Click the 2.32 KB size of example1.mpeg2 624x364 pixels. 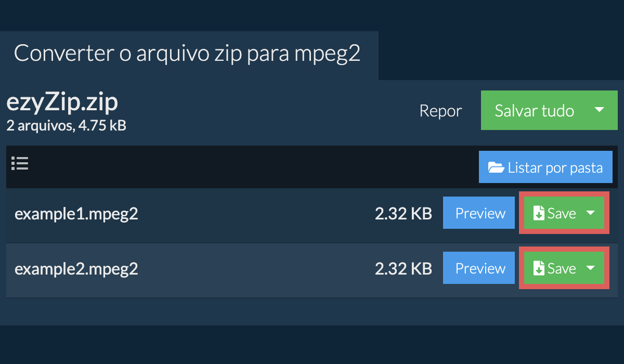[403, 213]
